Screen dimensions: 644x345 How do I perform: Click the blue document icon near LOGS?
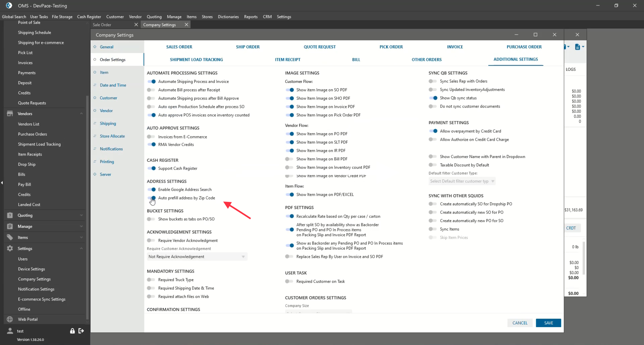[578, 47]
